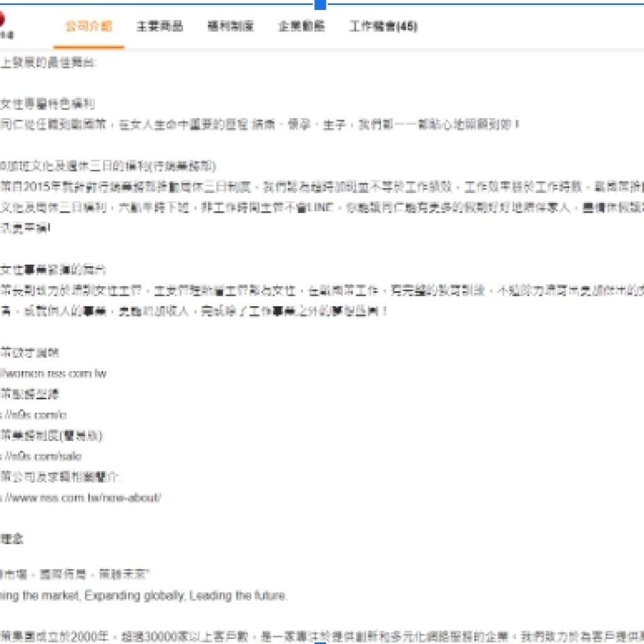Open the women.nss.com.tw link
The height and width of the screenshot is (644, 644).
53,374
